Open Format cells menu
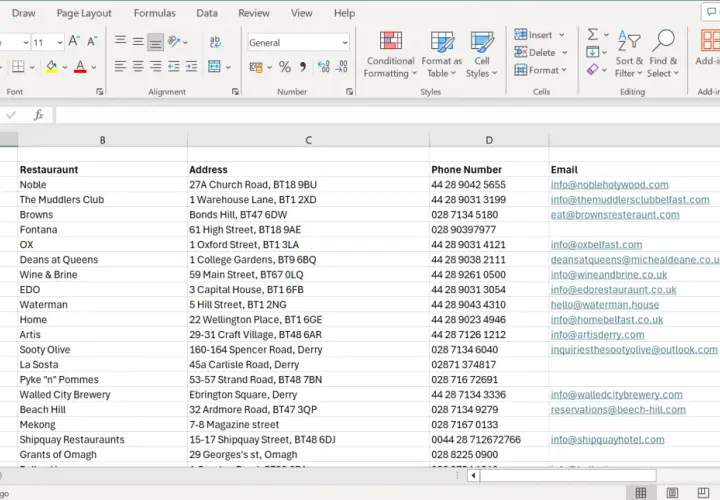The image size is (720, 500). pos(540,70)
